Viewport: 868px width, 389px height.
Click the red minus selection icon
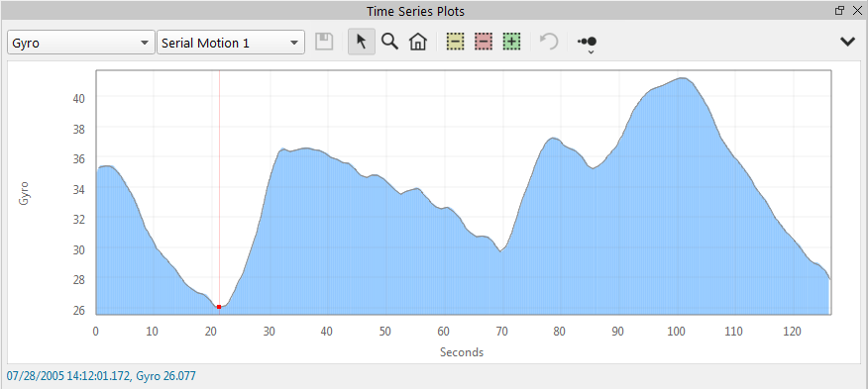[x=484, y=42]
